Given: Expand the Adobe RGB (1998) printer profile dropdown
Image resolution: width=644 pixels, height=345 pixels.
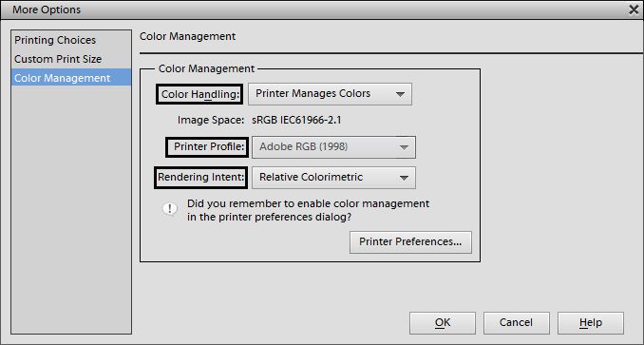Looking at the screenshot, I should click(333, 147).
